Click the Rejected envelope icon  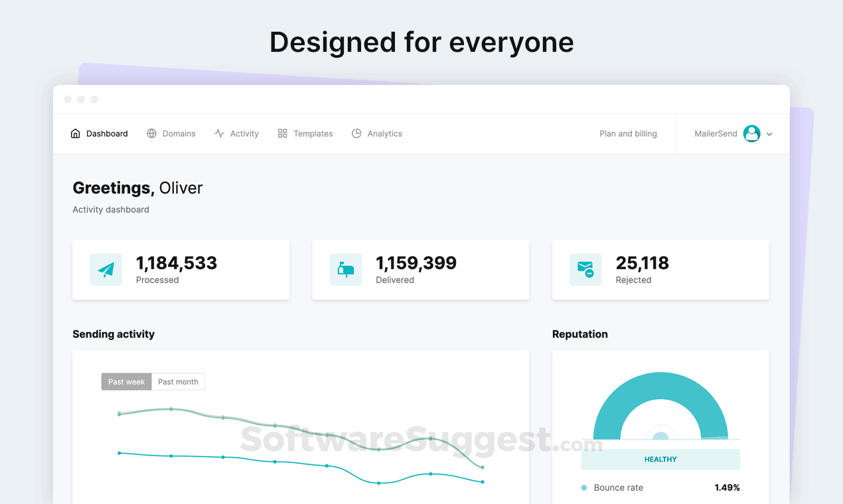585,269
